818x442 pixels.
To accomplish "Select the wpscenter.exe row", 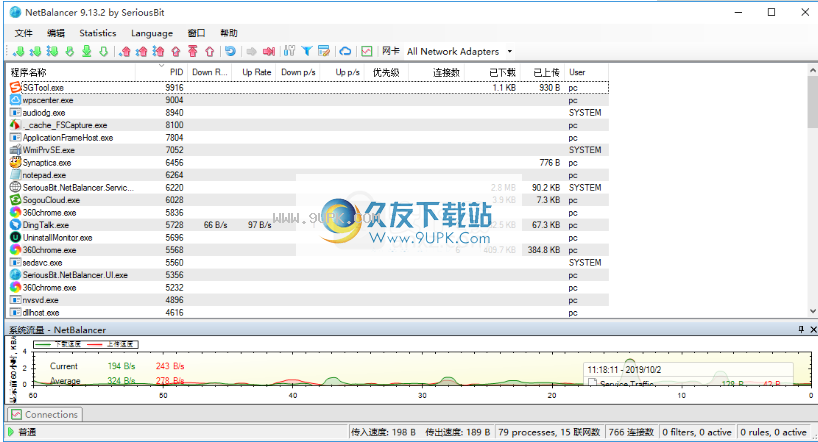I will coord(309,100).
